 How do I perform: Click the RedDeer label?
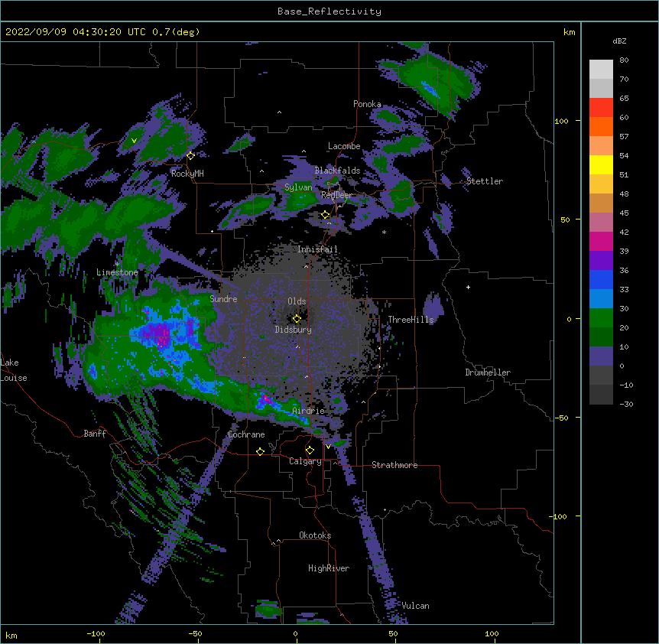click(x=336, y=195)
